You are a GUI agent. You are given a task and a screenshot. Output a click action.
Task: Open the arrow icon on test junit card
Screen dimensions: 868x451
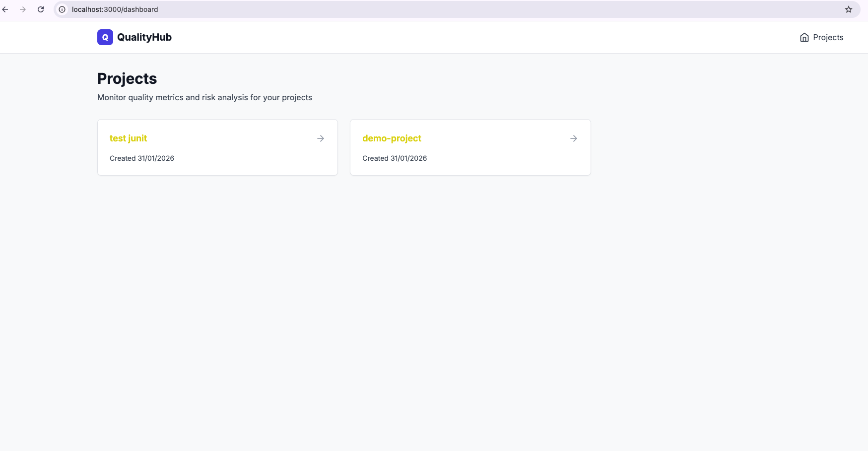coord(320,138)
